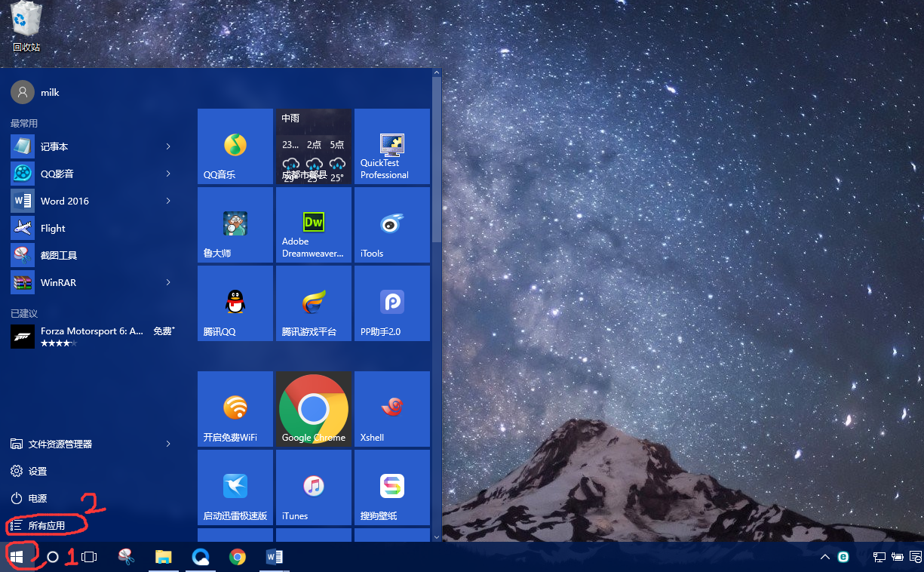Open the 回收站 Recycle Bin desktop icon
The height and width of the screenshot is (572, 924).
[x=26, y=27]
